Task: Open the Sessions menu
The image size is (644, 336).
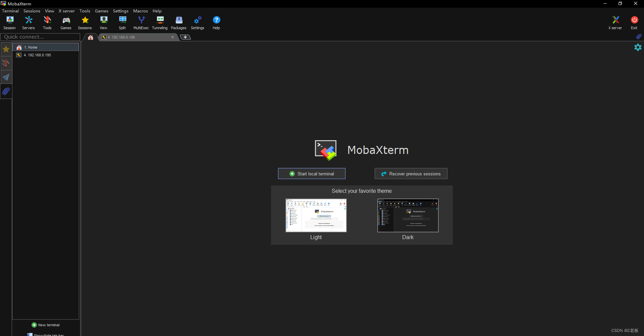Action: point(32,11)
